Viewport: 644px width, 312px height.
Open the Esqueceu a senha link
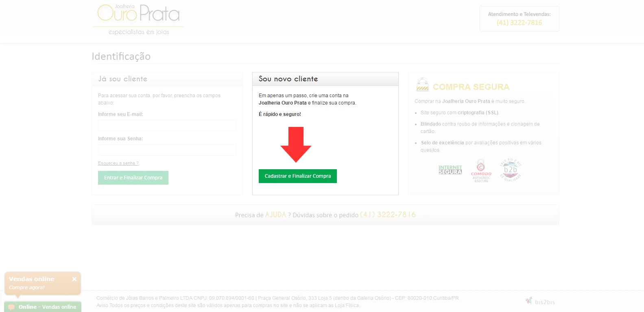[x=118, y=163]
